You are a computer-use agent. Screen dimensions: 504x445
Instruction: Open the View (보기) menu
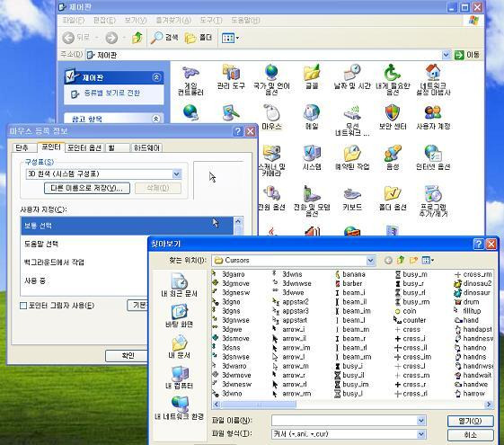pos(136,21)
